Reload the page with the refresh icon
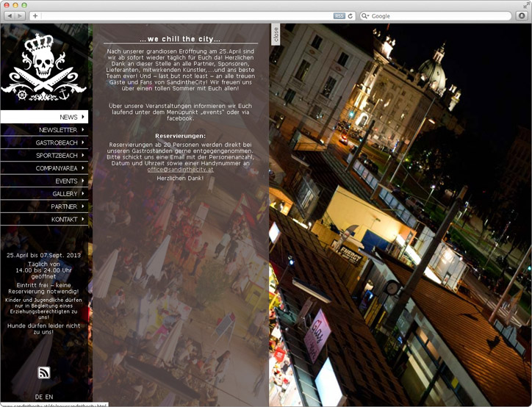 pos(351,16)
